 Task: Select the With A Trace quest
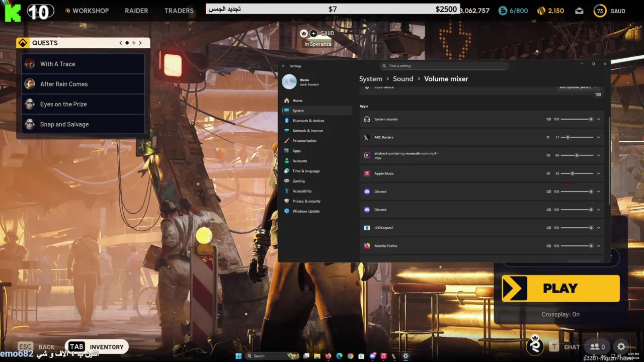(x=84, y=64)
